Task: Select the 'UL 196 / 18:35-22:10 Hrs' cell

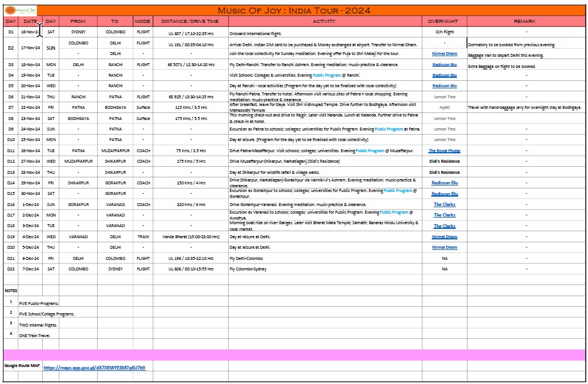Action: pos(191,258)
